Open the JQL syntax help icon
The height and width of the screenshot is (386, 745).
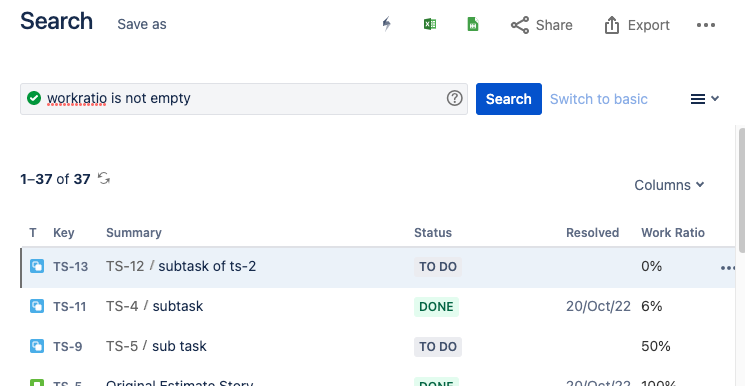(x=455, y=98)
